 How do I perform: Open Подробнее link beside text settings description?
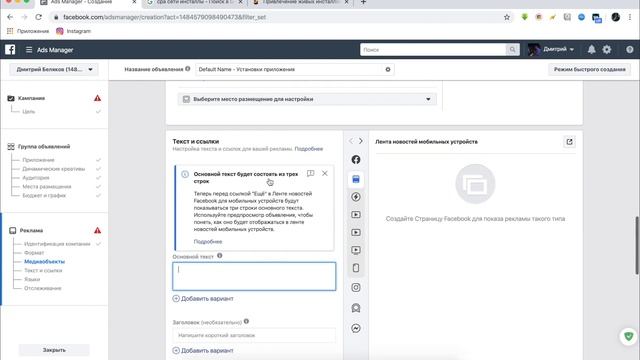[x=309, y=149]
